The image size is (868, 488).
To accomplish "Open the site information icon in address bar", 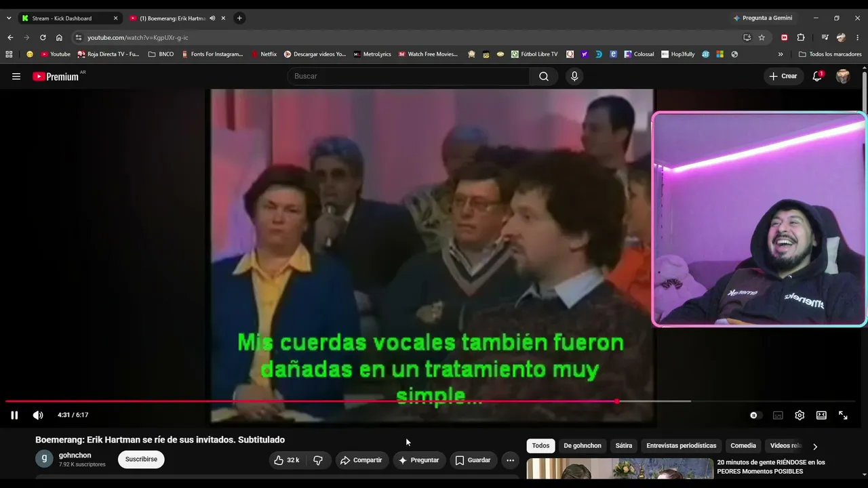I will pyautogui.click(x=79, y=37).
